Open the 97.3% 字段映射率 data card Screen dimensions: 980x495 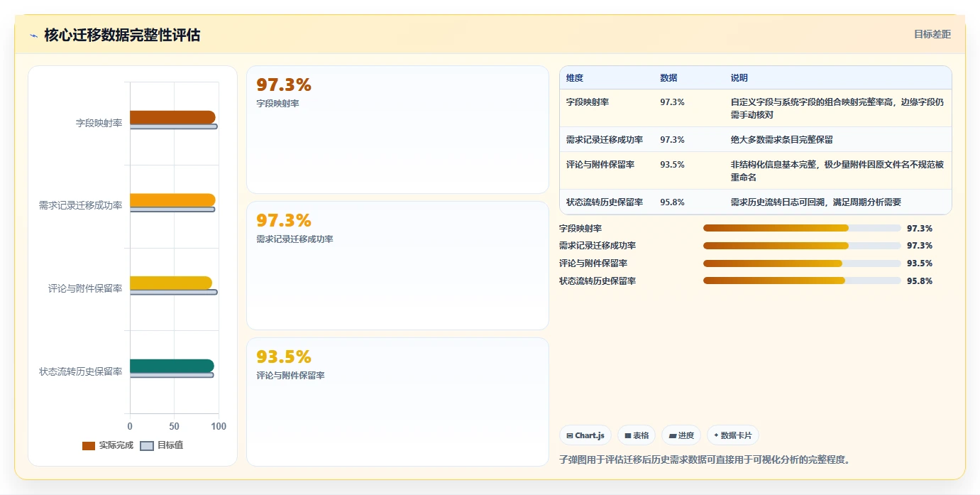397,129
